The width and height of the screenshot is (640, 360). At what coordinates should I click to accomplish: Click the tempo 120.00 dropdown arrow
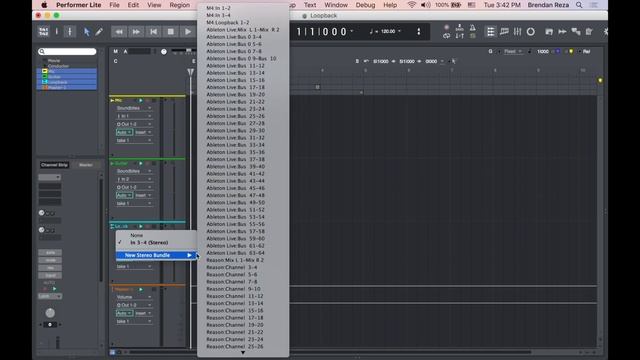400,31
